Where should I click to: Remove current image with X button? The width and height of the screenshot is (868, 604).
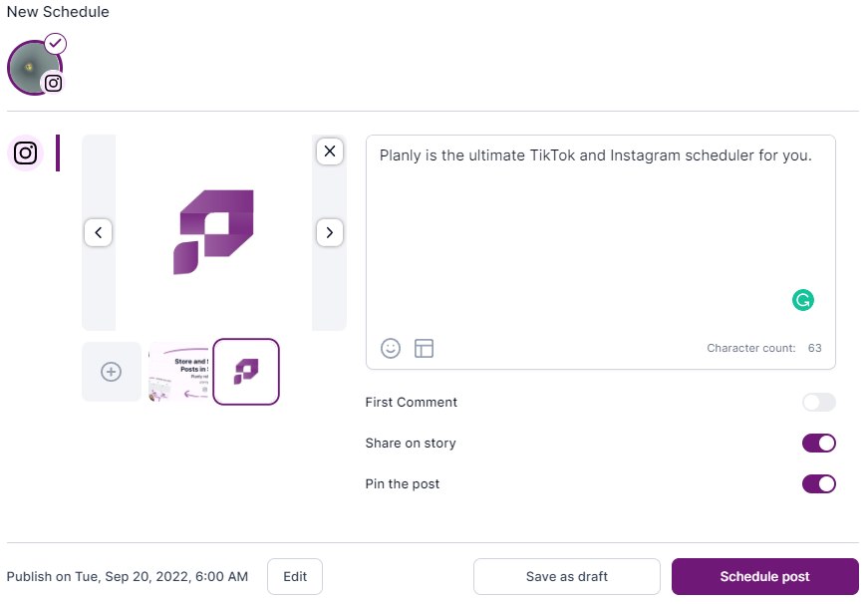point(330,151)
